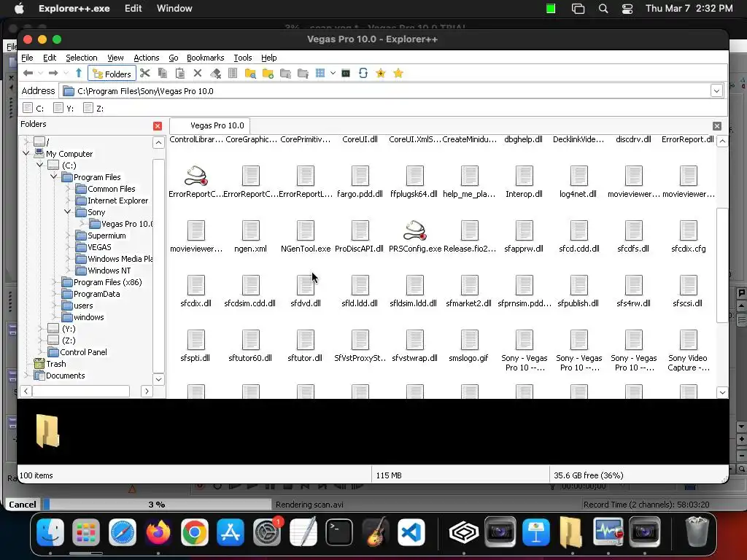Open the back history dropdown arrow
The width and height of the screenshot is (747, 560).
tap(41, 74)
